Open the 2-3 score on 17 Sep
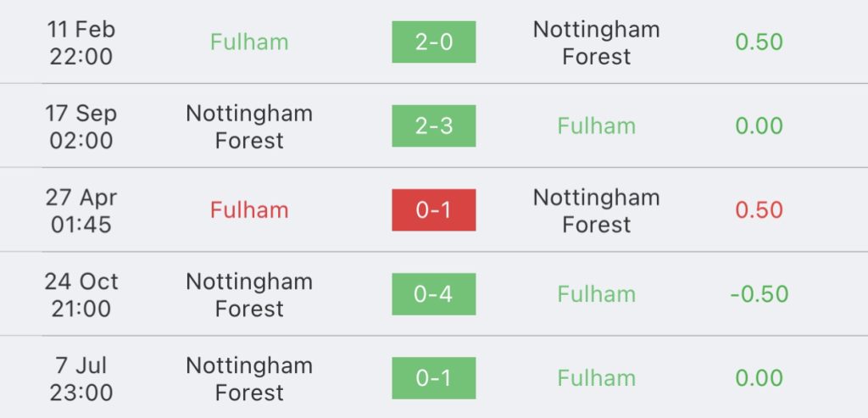868x418 pixels. pos(433,125)
